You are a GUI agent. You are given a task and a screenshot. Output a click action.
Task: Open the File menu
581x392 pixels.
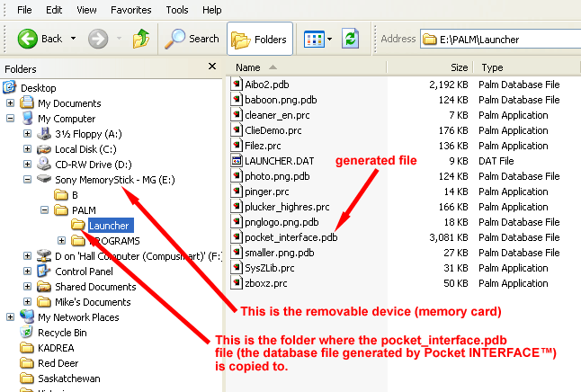(x=24, y=10)
